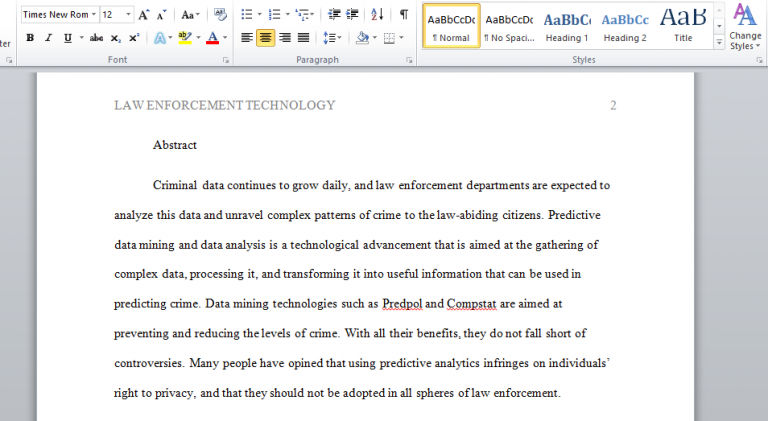The width and height of the screenshot is (768, 421).
Task: Justify the paragraph text
Action: coord(303,38)
